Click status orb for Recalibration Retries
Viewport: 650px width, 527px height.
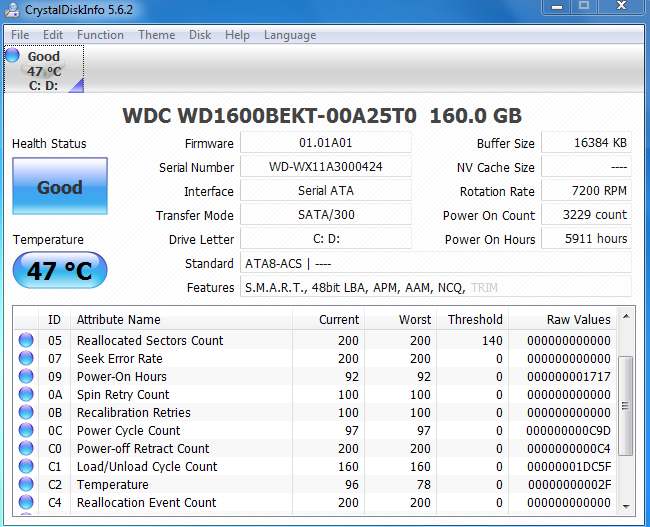tap(26, 412)
